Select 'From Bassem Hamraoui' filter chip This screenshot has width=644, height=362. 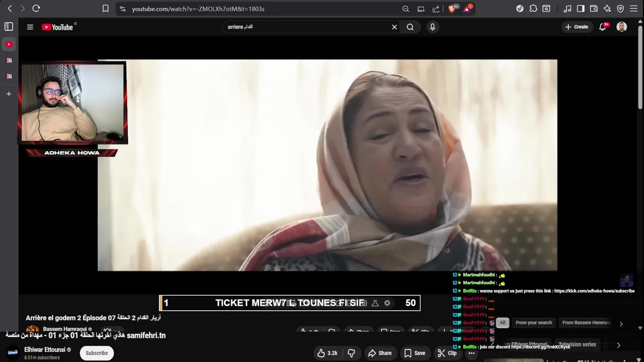[x=587, y=323]
